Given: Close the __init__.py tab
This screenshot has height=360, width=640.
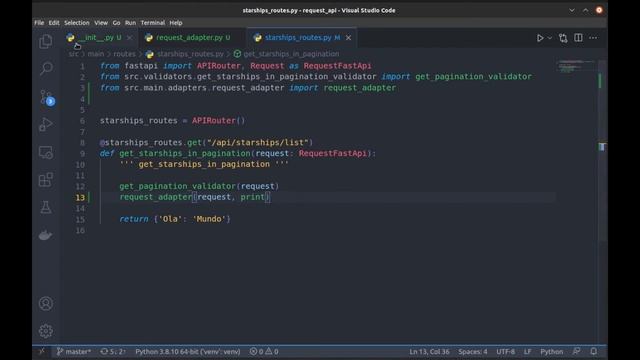Looking at the screenshot, I should (129, 38).
